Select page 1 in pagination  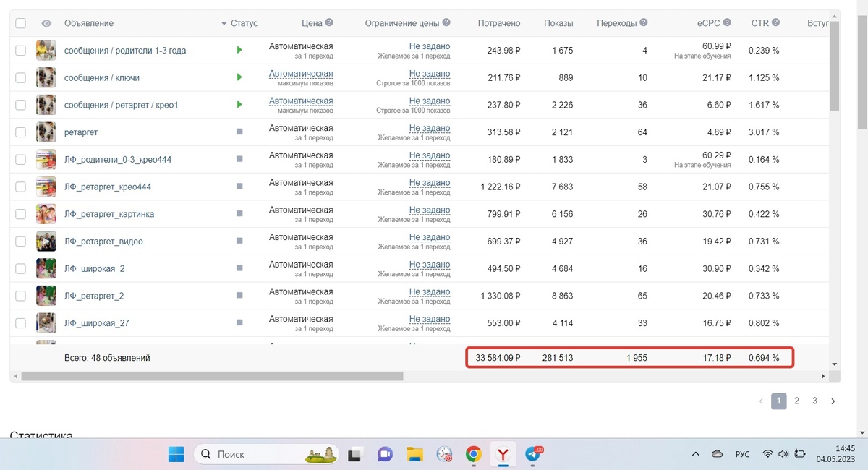[x=779, y=401]
